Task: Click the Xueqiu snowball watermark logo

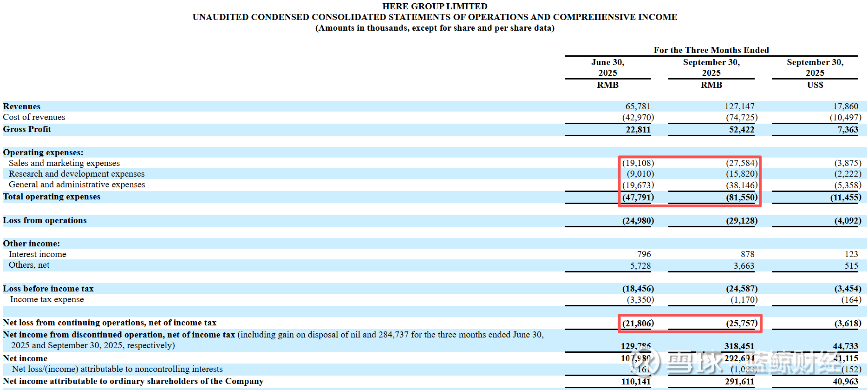Action: [x=643, y=361]
